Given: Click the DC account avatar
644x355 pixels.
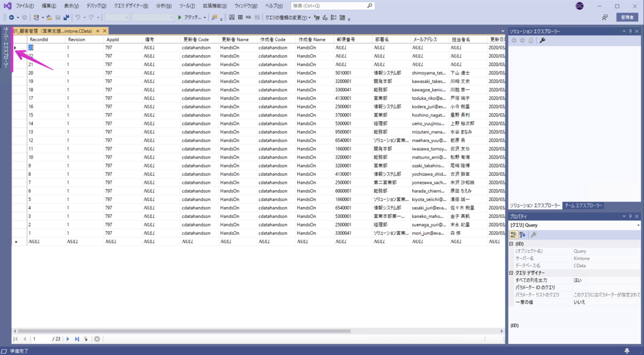Looking at the screenshot, I should point(579,6).
